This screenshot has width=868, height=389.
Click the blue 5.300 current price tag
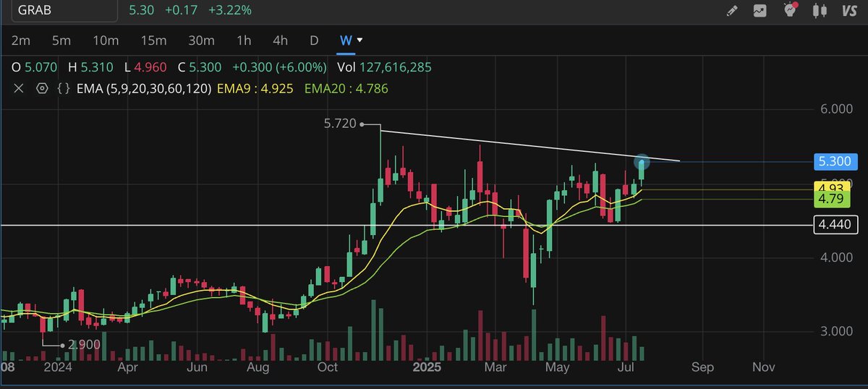point(836,161)
